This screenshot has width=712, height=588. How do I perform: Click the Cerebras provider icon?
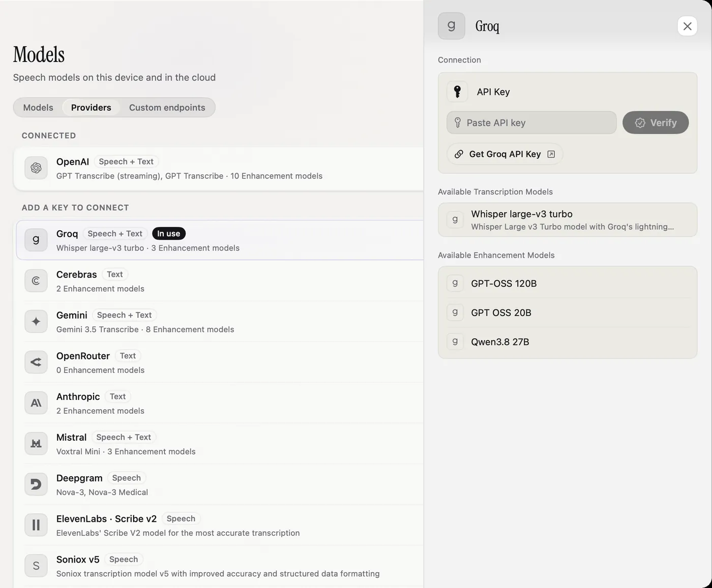[36, 281]
